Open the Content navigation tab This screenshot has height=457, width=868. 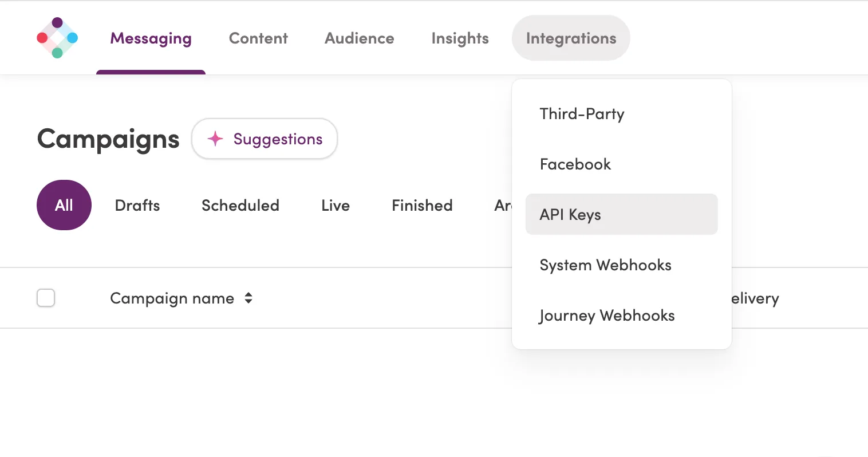[258, 38]
